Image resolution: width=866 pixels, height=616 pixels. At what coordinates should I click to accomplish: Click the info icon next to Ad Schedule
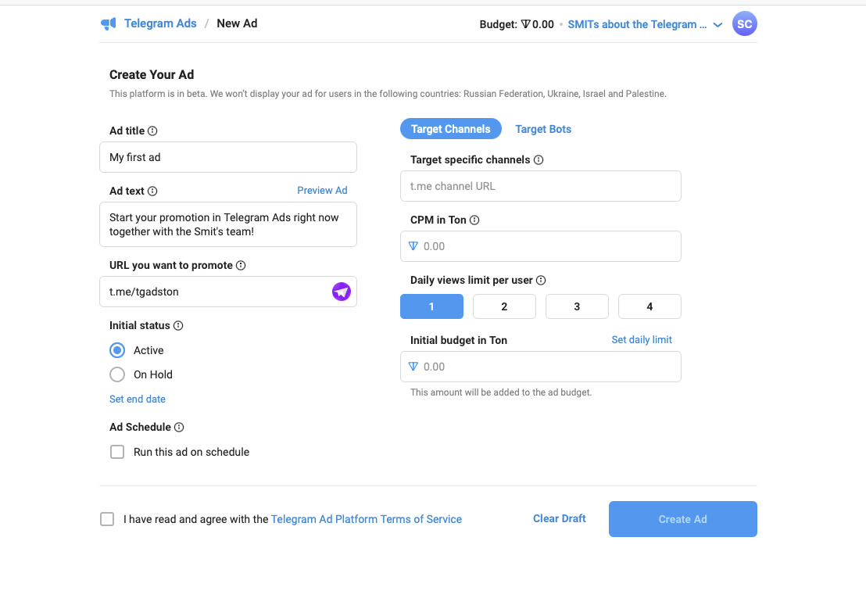point(179,427)
